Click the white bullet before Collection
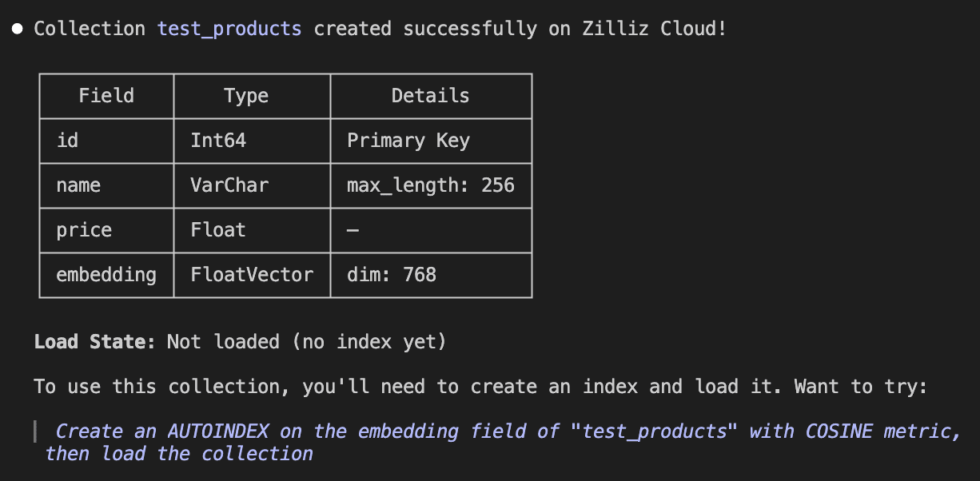The image size is (980, 481). (17, 30)
